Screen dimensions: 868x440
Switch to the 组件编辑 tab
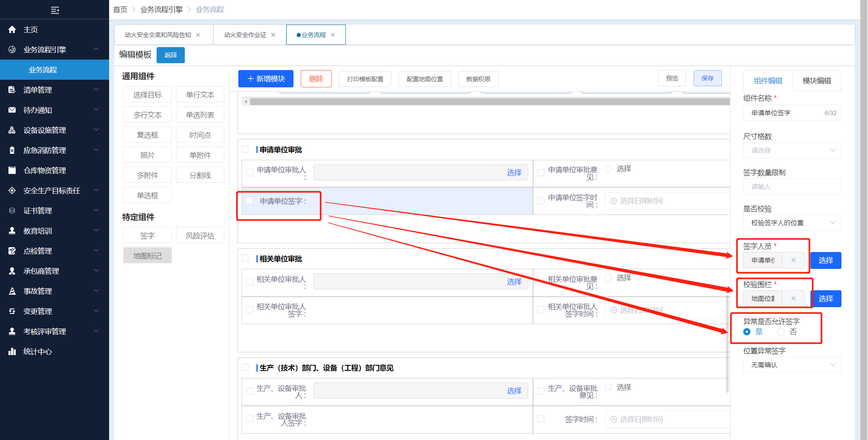tap(768, 81)
